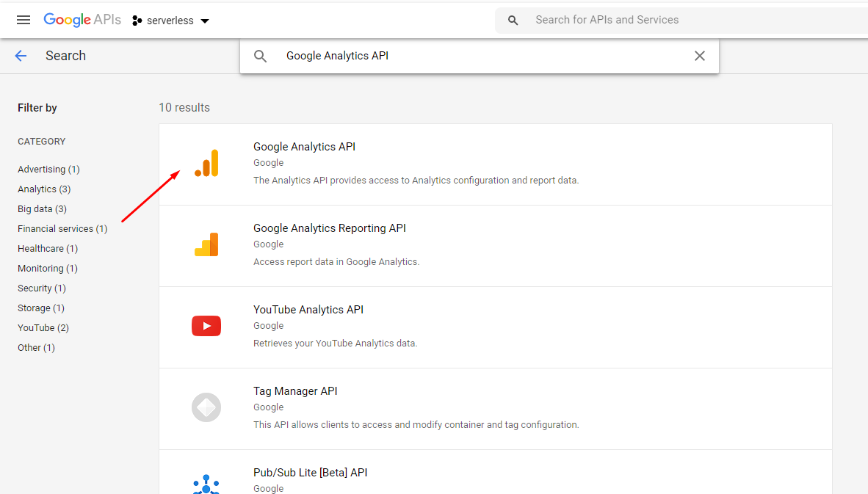Click the magnifier icon beside Google Analytics API query
Viewport: 868px width, 494px height.
click(x=260, y=56)
